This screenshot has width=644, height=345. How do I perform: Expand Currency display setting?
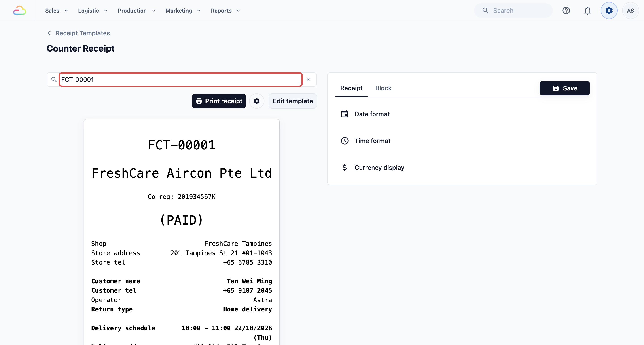pyautogui.click(x=462, y=168)
